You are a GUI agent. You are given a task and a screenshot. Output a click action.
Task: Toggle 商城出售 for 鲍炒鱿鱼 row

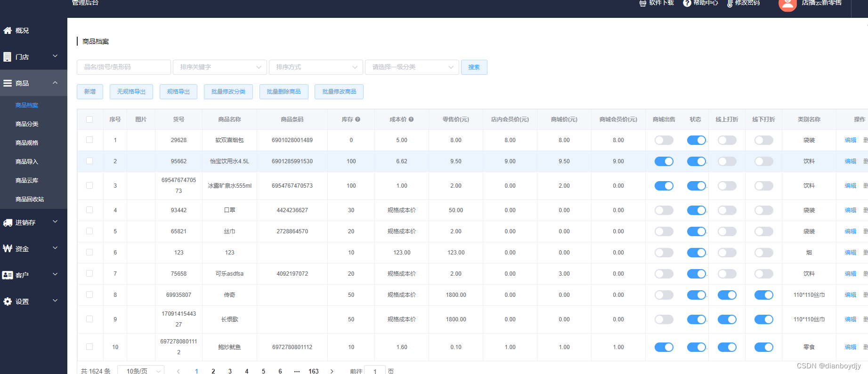tap(664, 347)
